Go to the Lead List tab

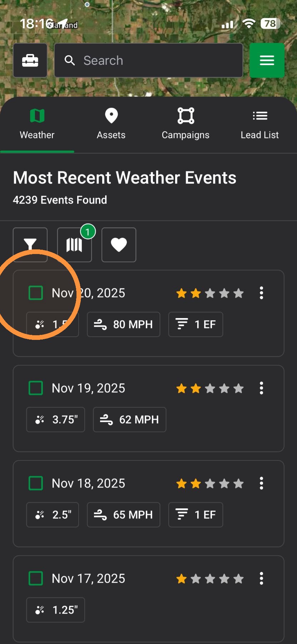pyautogui.click(x=260, y=124)
